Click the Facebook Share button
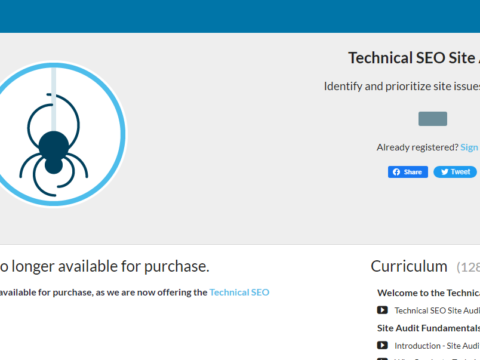The image size is (480, 360). [408, 172]
